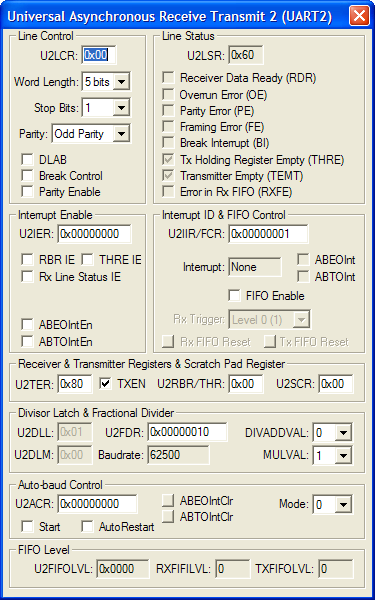Image resolution: width=375 pixels, height=600 pixels.
Task: Click the U2DLL divisor latch field
Action: [75, 432]
